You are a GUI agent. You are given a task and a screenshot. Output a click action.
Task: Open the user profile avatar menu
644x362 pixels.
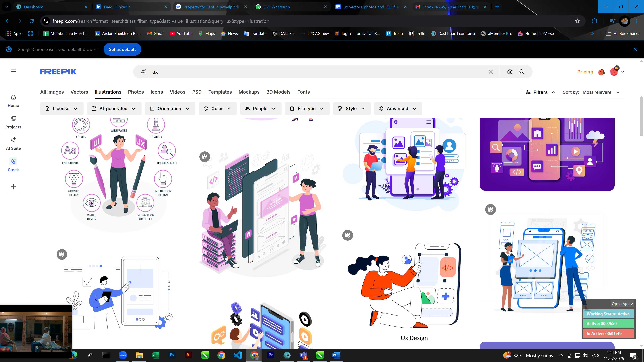click(614, 71)
